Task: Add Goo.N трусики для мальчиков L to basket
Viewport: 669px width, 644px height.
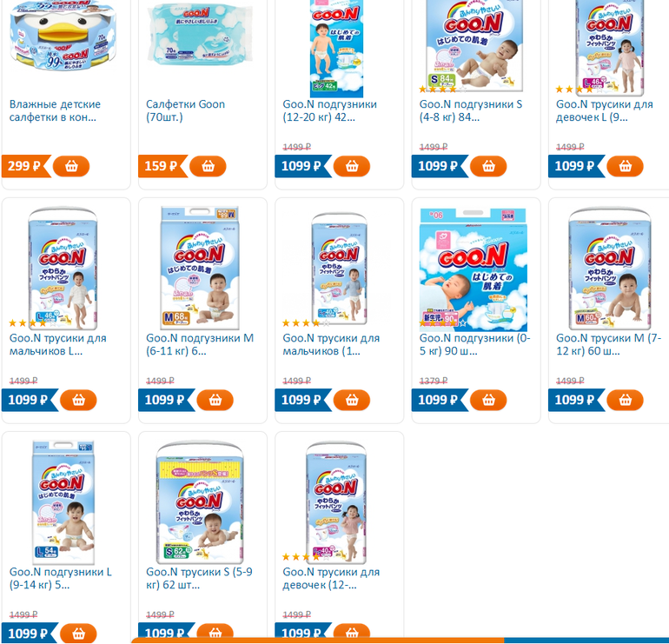Action: point(78,400)
